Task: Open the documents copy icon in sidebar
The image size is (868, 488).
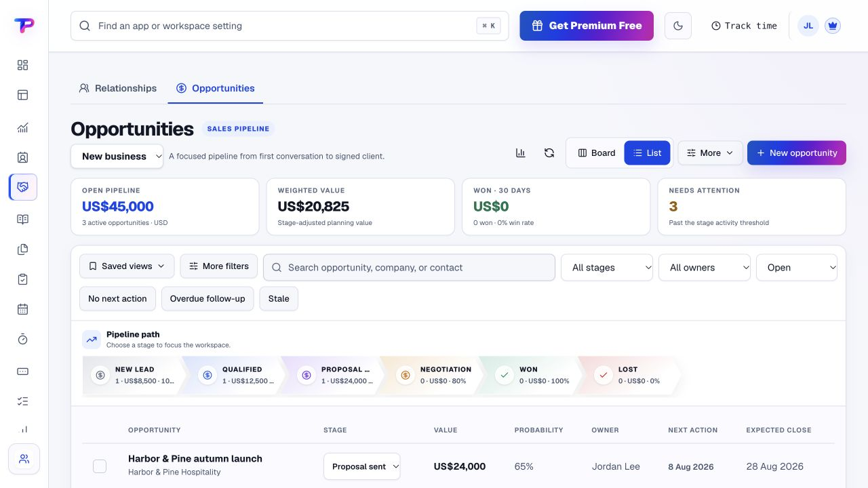Action: 22,249
